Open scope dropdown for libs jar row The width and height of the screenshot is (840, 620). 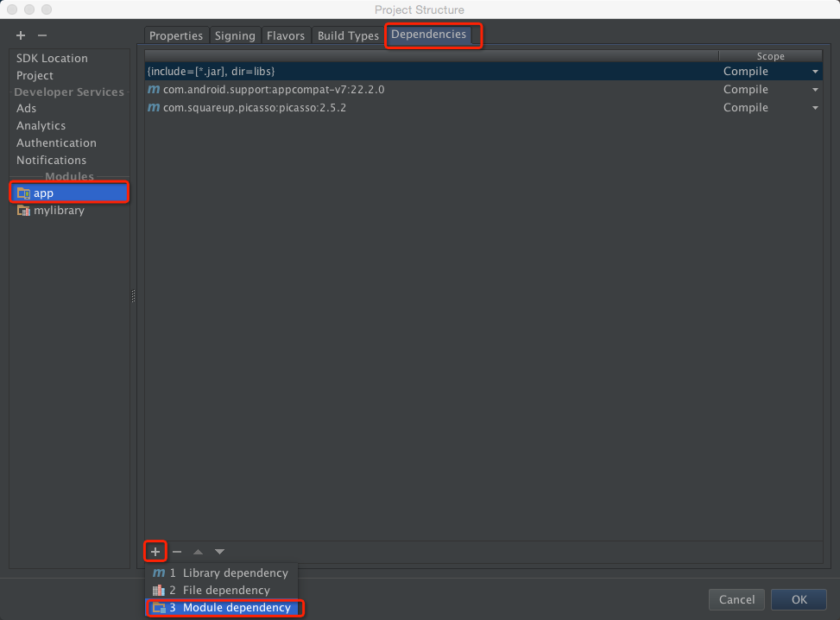click(815, 72)
